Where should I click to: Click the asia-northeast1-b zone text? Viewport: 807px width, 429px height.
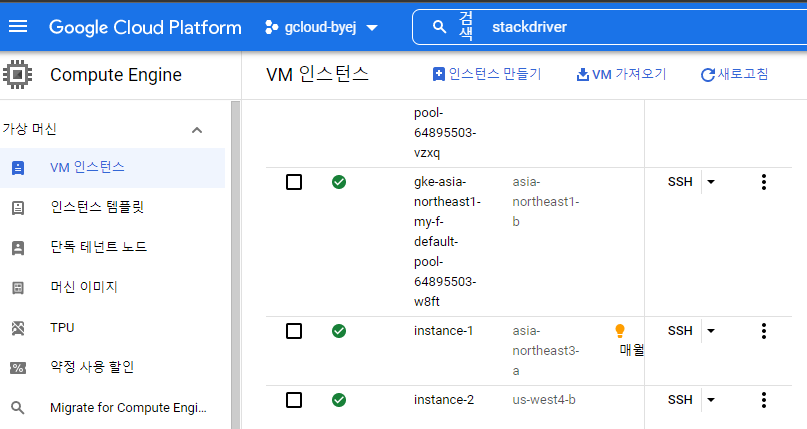(x=546, y=202)
